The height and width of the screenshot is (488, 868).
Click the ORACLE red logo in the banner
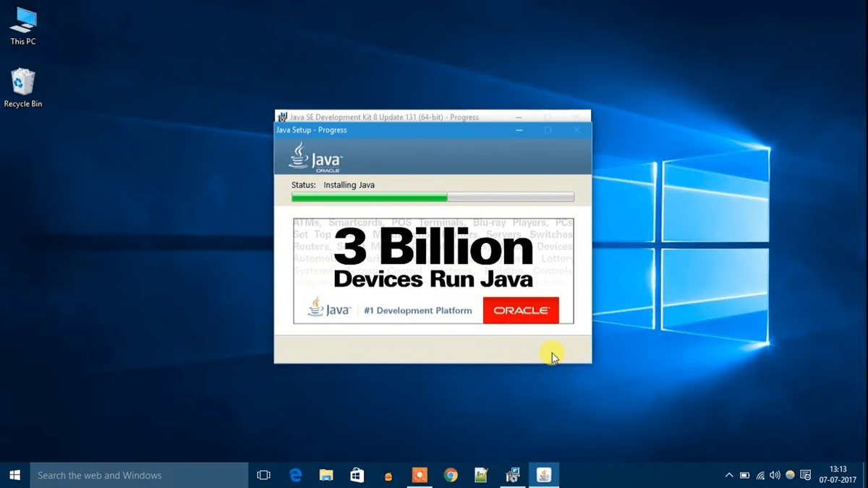(521, 309)
